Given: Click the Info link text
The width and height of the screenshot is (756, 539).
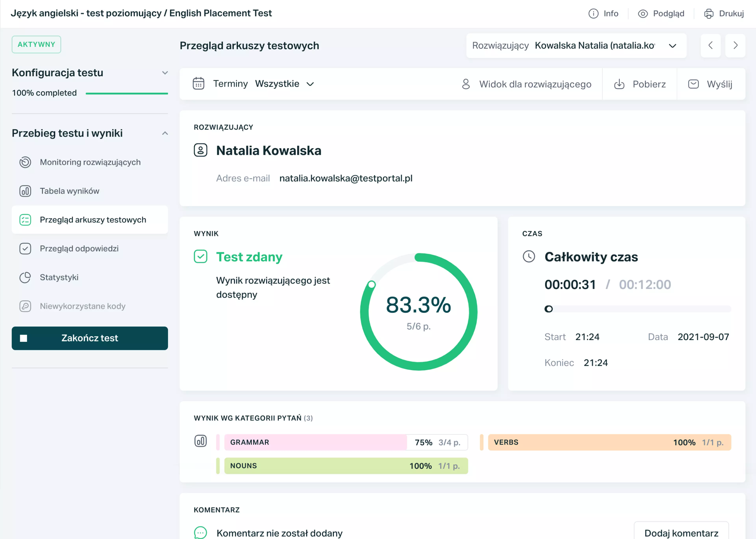Looking at the screenshot, I should click(x=611, y=14).
